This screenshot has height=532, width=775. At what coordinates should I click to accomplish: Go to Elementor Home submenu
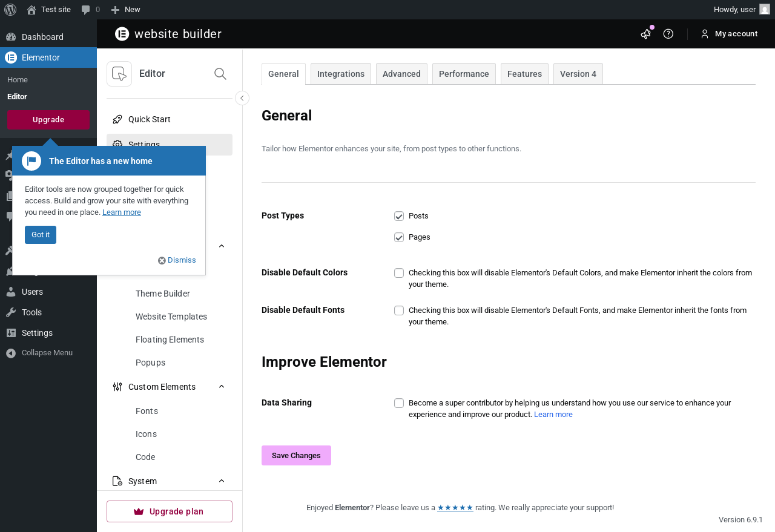(x=18, y=80)
